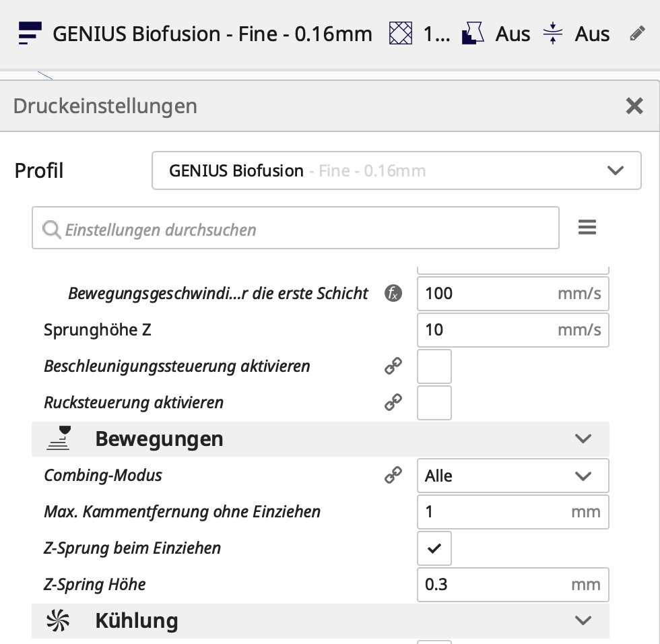
Task: Collapse the Kühlung section
Action: tap(583, 620)
